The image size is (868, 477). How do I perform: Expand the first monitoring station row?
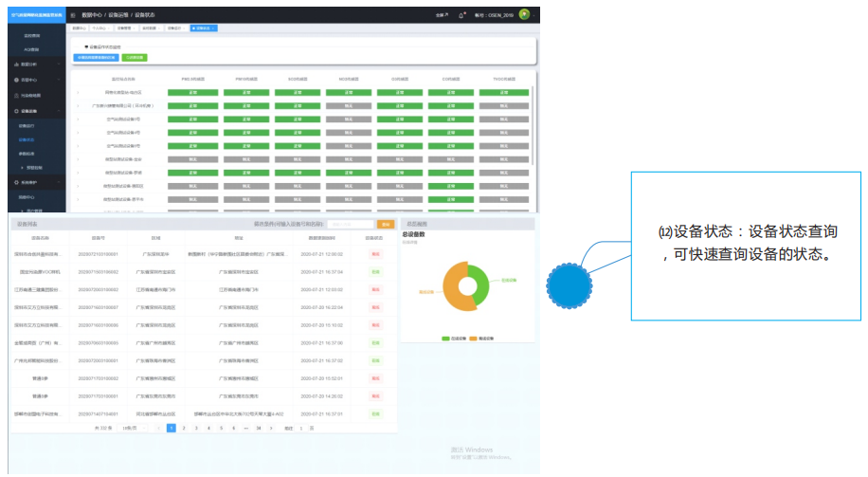pyautogui.click(x=79, y=93)
